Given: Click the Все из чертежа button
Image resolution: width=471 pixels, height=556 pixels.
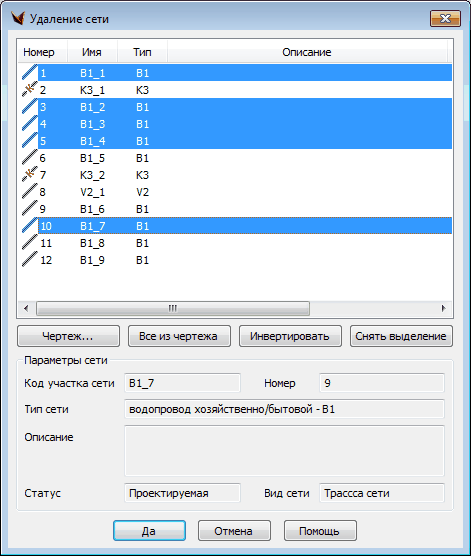Looking at the screenshot, I should pos(179,336).
